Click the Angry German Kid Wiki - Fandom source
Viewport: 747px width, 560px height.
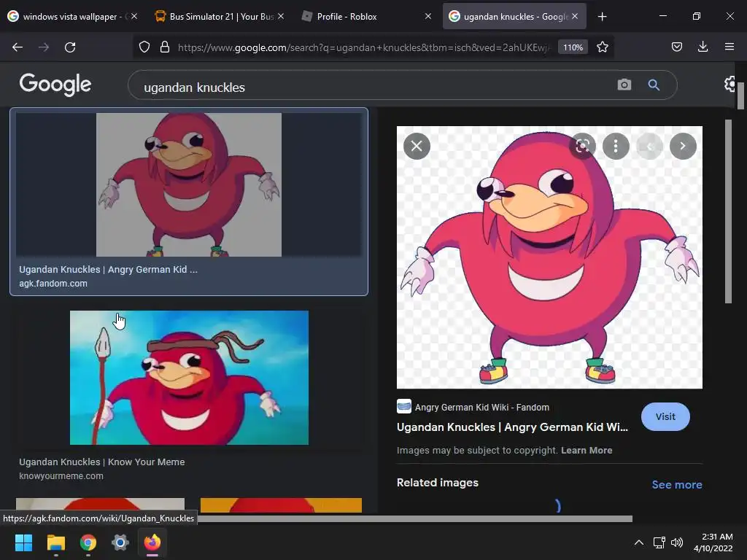click(x=481, y=407)
